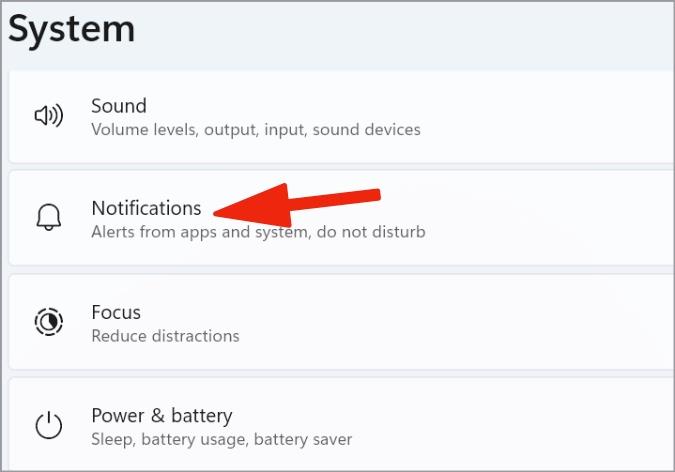
Task: Click 'Sleep, battery usage, battery saver' text
Action: [x=222, y=440]
